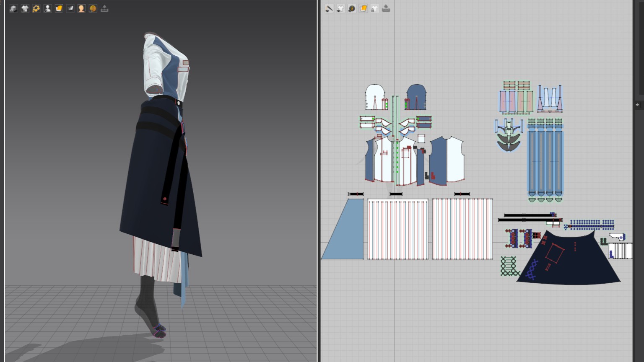Viewport: 644px width, 362px height.
Task: Click the 3D environment display icon
Action: coord(13,8)
